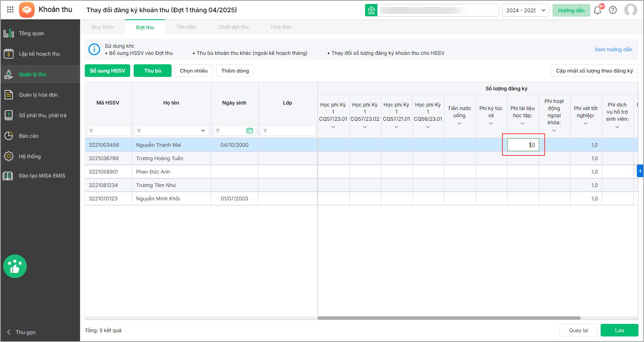Click the filter icon in Mã HSSV column

[x=91, y=131]
